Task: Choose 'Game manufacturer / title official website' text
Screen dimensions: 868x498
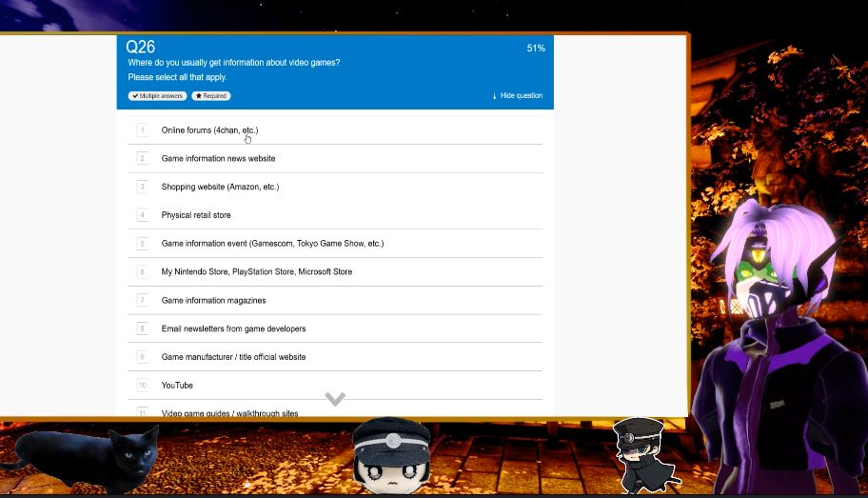Action: (233, 357)
